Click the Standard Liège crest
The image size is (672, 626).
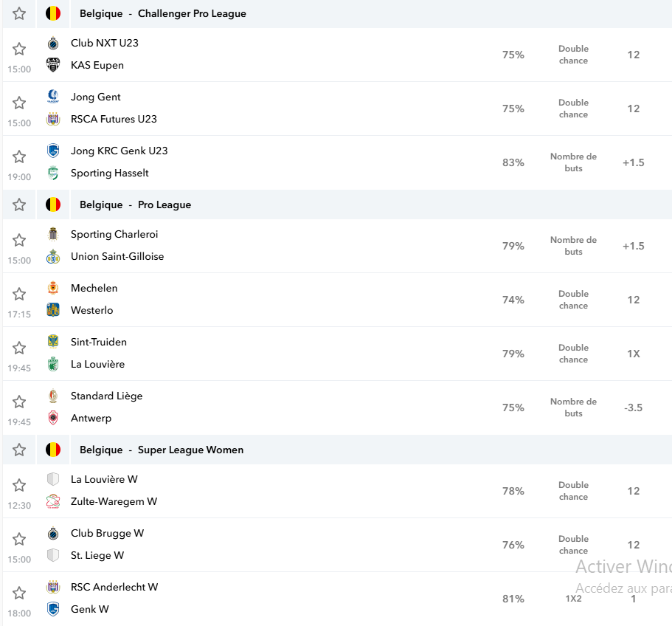tap(53, 396)
